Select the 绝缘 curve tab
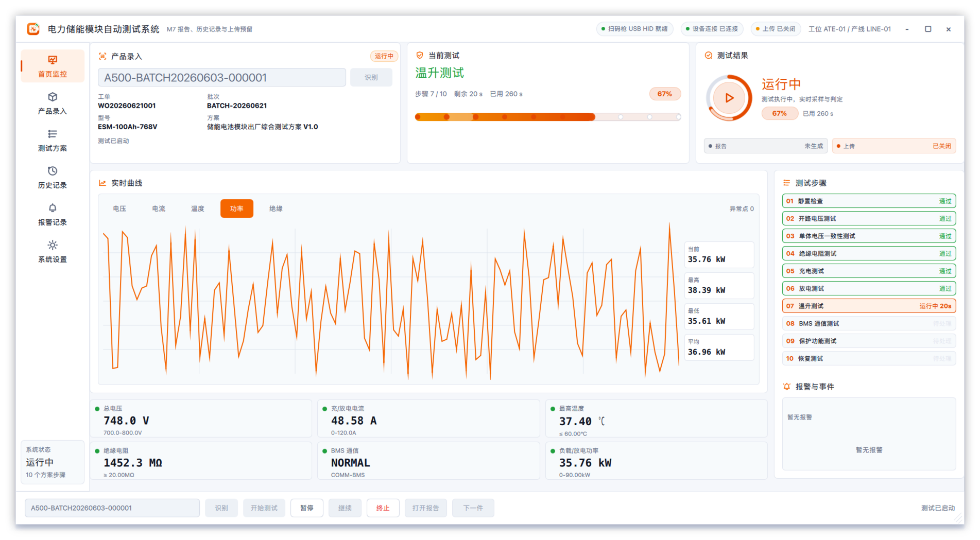Screen dimensions: 980x540 point(276,208)
